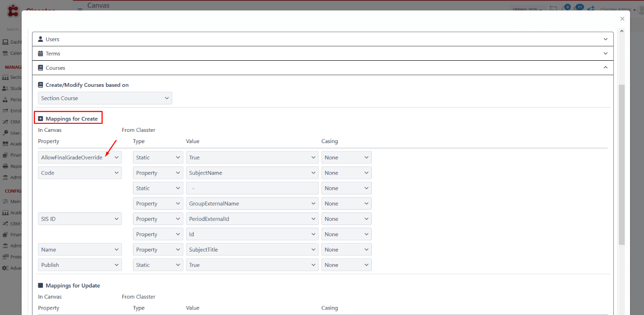Click 'From Classter' label under Mappings for Create
This screenshot has width=644, height=315.
click(138, 130)
